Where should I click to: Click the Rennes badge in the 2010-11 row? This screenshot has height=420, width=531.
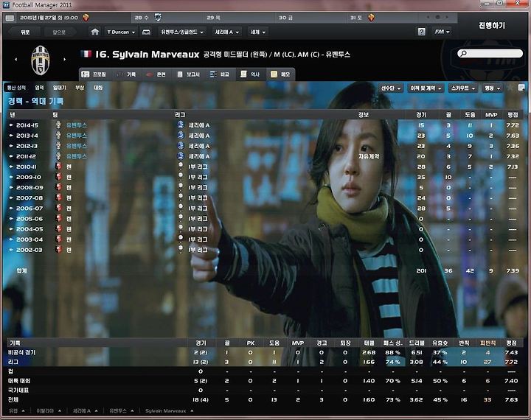[58, 167]
